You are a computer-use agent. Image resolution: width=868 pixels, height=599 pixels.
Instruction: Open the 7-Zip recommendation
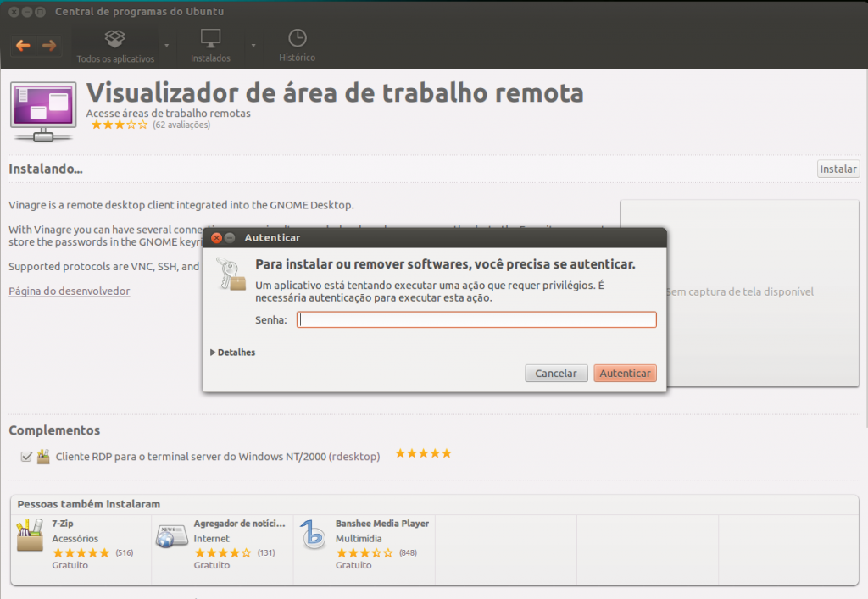tap(81, 549)
